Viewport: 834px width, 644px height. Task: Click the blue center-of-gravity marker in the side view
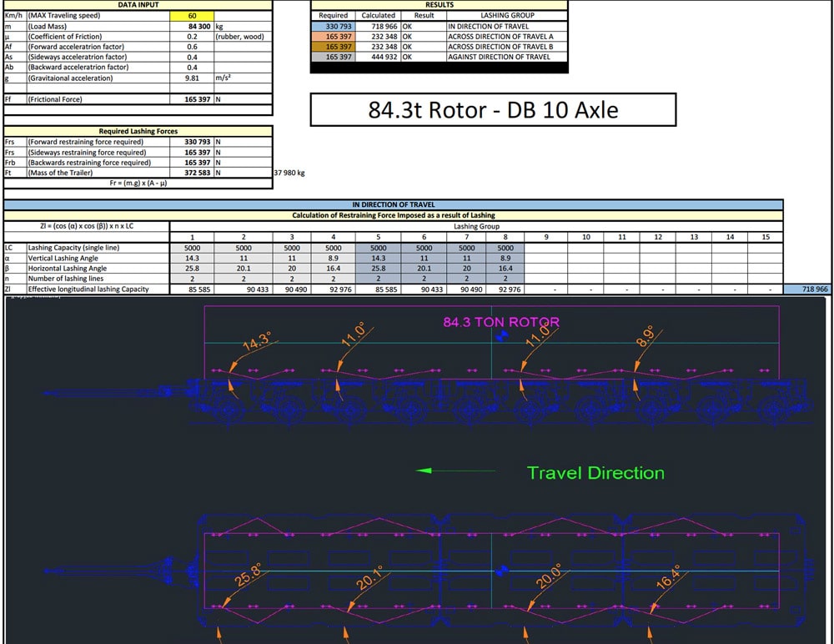[x=501, y=336]
